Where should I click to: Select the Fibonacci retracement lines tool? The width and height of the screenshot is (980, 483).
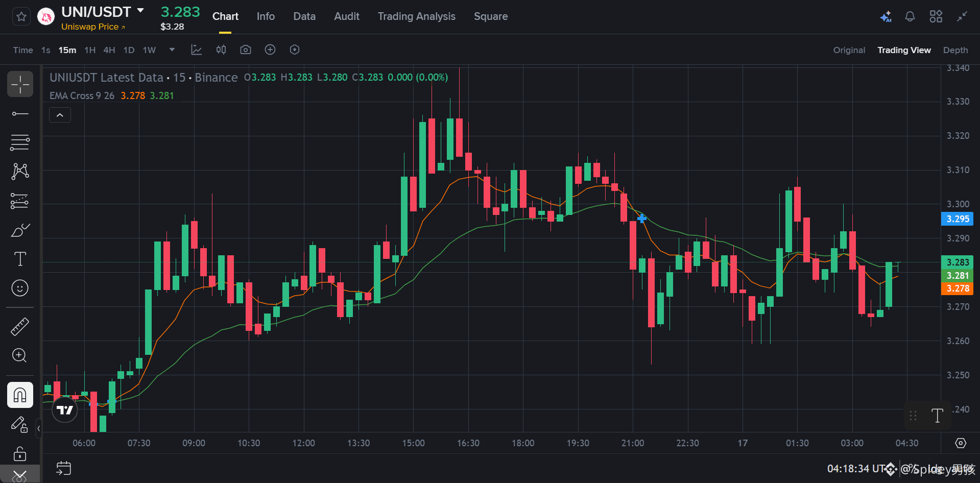pos(20,142)
